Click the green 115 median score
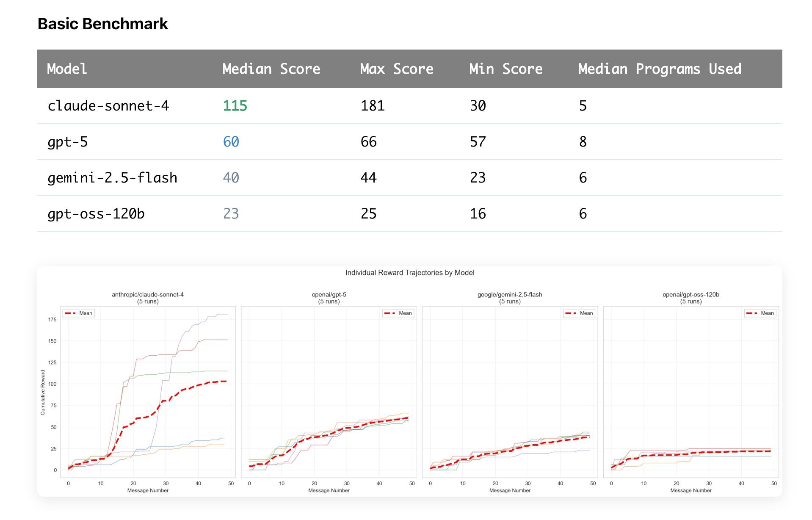Image resolution: width=812 pixels, height=520 pixels. tap(235, 106)
